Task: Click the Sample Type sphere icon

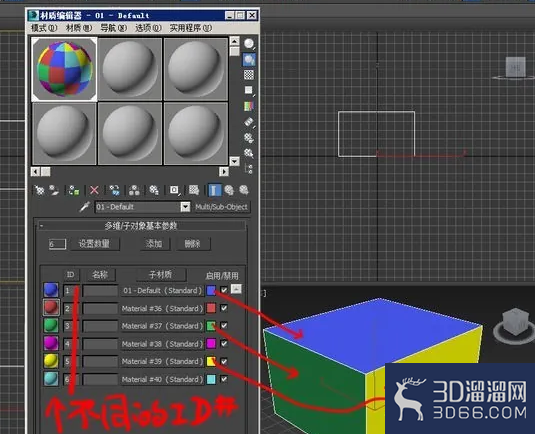Action: click(x=249, y=44)
